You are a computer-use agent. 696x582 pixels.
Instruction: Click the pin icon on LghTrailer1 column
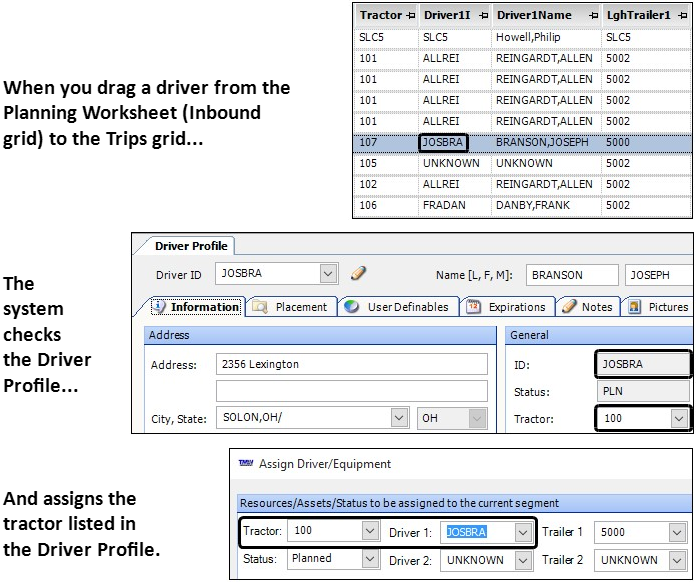pyautogui.click(x=684, y=16)
